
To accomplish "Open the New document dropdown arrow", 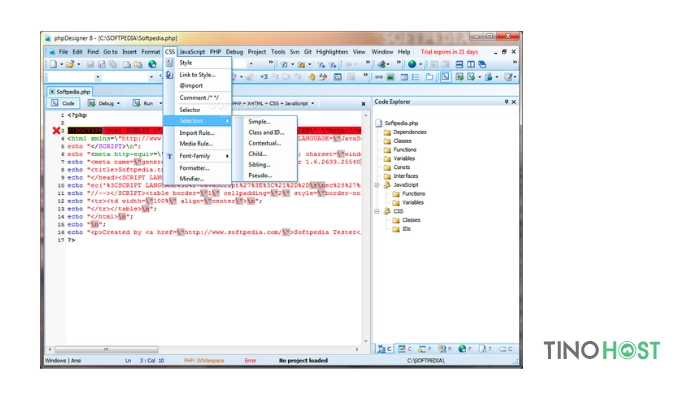I will tap(62, 64).
